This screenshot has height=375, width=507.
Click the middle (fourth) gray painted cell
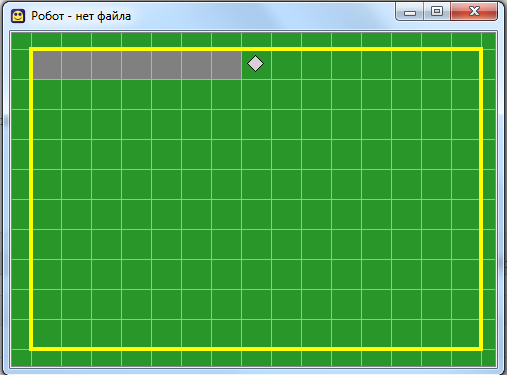pyautogui.click(x=136, y=65)
